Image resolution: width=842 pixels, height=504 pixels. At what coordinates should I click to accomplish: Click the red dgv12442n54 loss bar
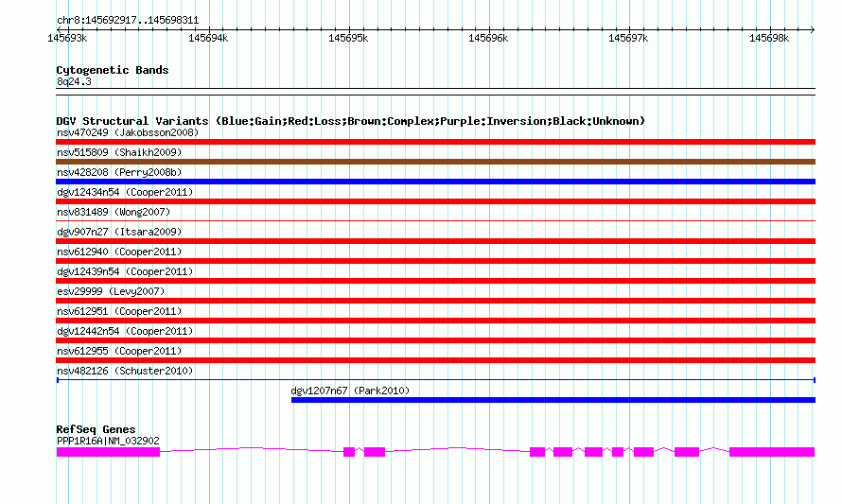click(x=435, y=340)
